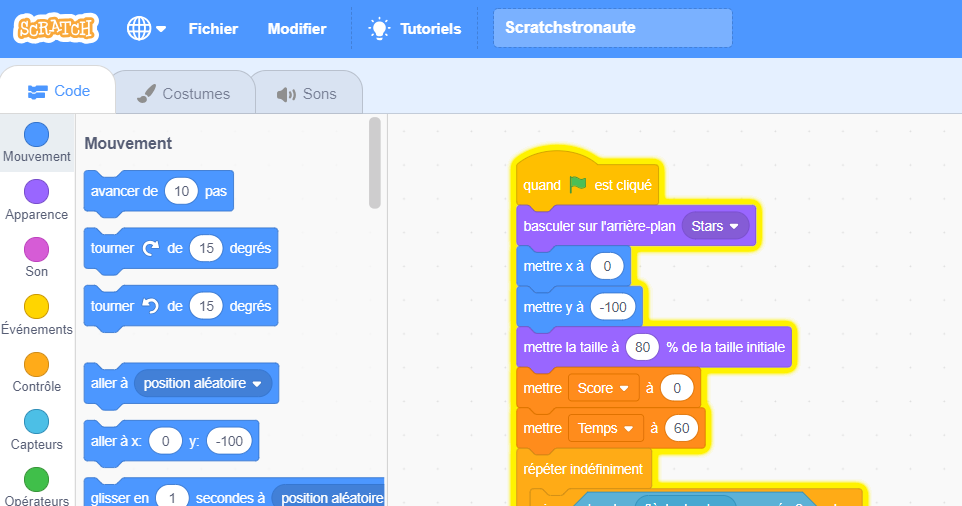Image resolution: width=962 pixels, height=506 pixels.
Task: Switch to the Sons tab
Action: tap(307, 94)
